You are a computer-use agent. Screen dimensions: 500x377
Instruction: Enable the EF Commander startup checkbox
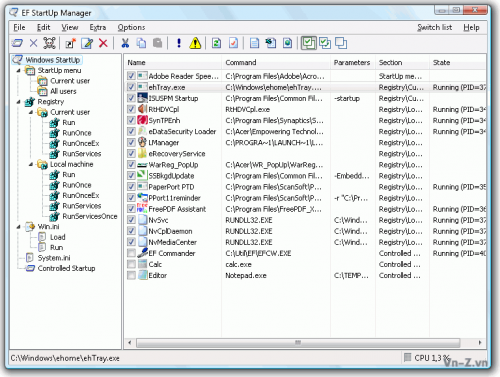(x=131, y=253)
